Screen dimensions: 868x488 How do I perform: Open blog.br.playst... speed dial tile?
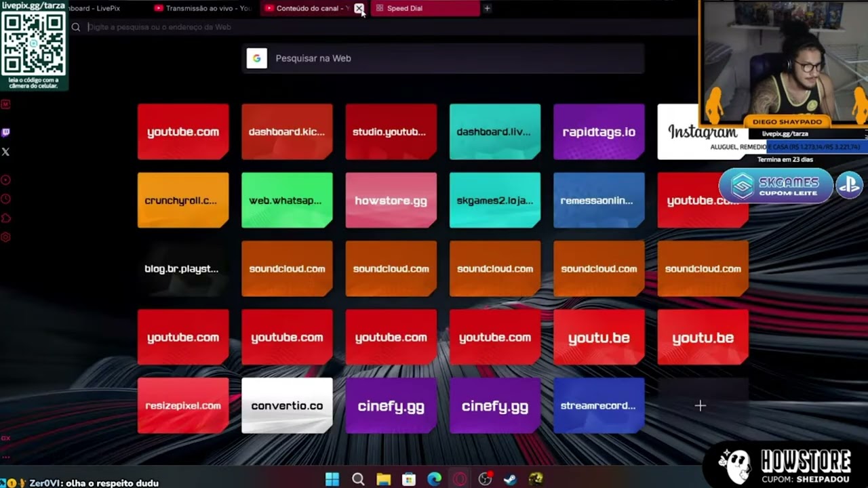click(x=183, y=268)
